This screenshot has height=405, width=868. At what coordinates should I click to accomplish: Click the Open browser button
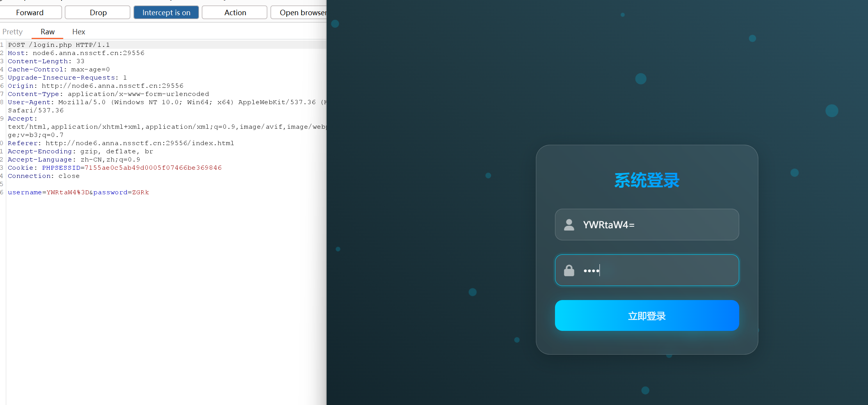[x=301, y=12]
